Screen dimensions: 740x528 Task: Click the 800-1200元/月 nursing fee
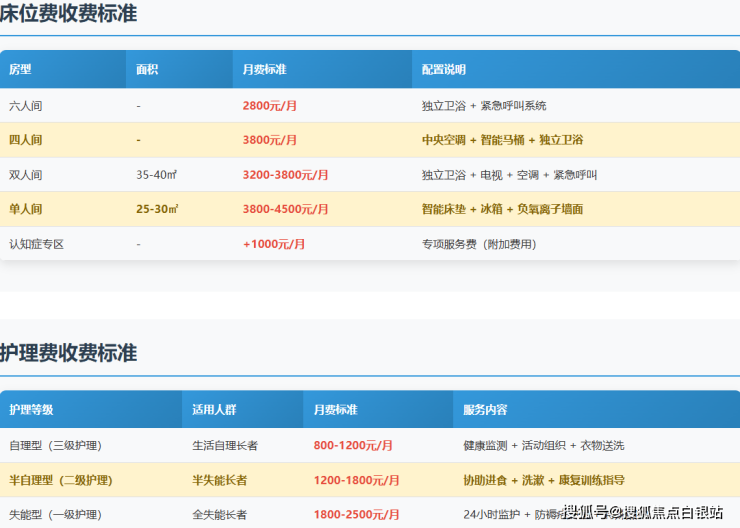pyautogui.click(x=353, y=445)
